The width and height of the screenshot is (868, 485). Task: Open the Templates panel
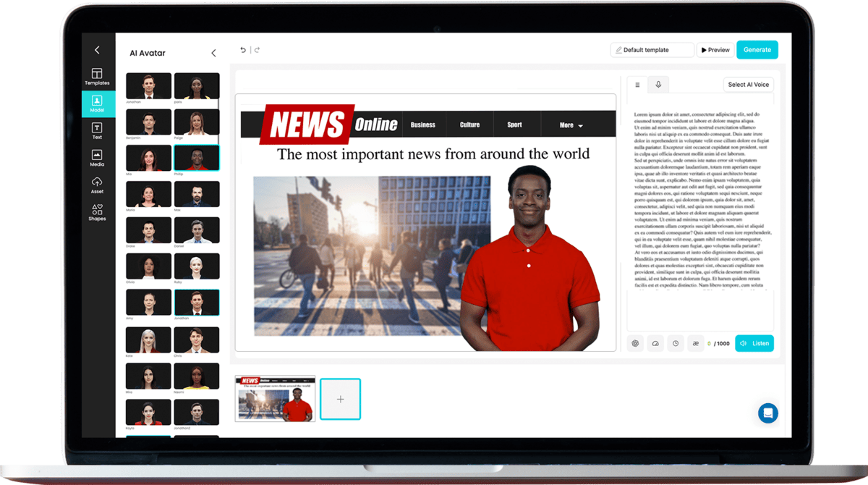pyautogui.click(x=97, y=75)
